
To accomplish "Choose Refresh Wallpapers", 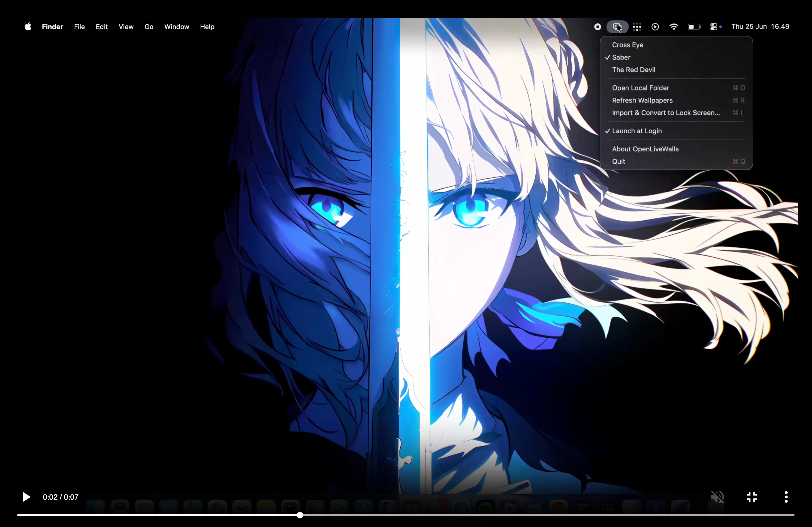I will pyautogui.click(x=676, y=100).
